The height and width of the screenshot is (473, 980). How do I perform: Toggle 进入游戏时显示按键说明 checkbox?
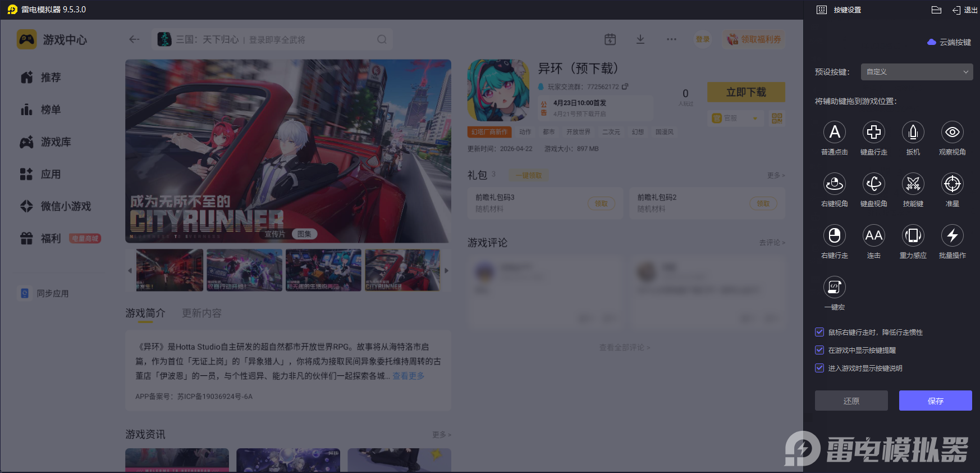point(819,368)
